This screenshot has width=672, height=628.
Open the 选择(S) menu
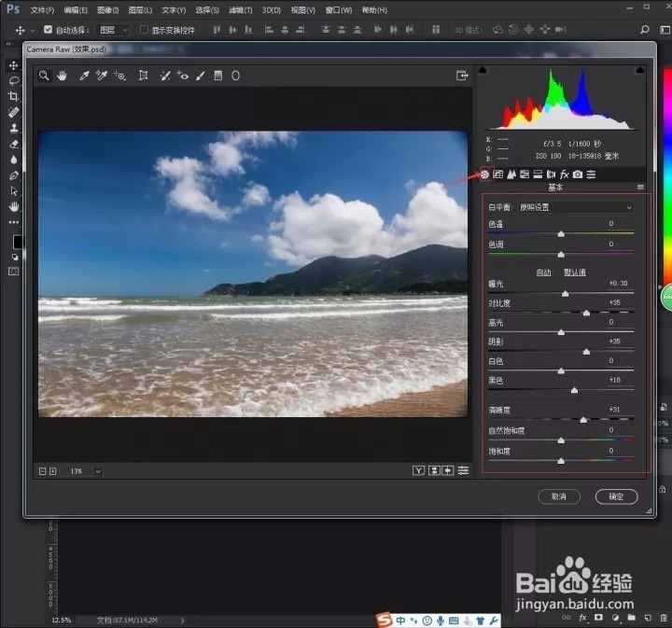point(207,10)
